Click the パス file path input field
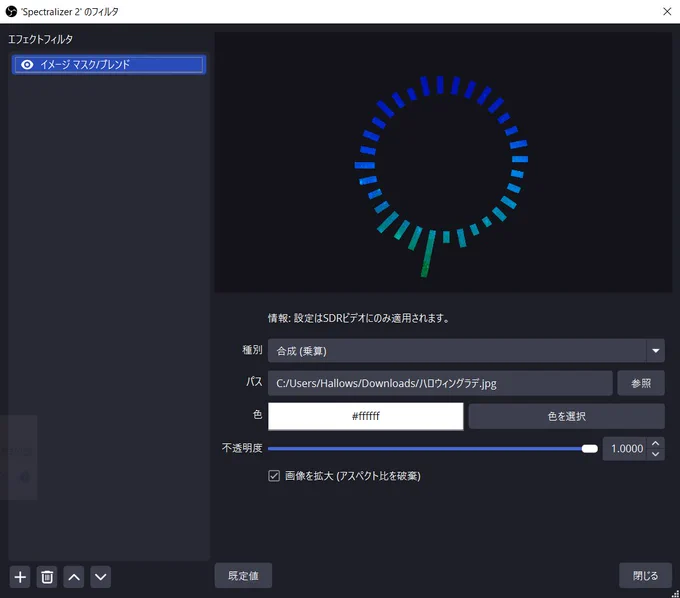 pyautogui.click(x=440, y=383)
